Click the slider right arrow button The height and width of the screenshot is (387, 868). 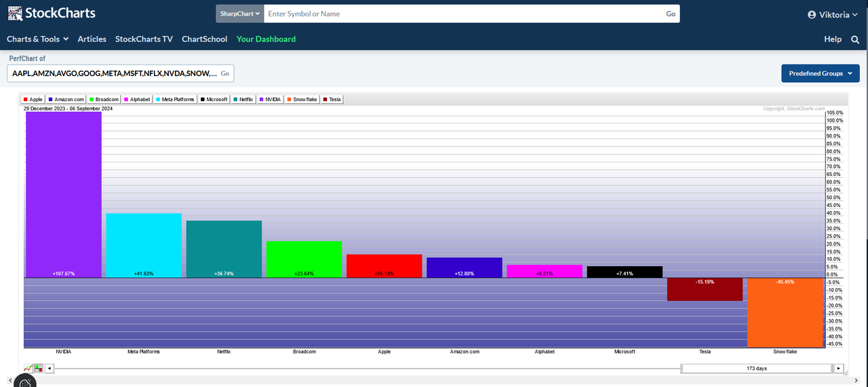pyautogui.click(x=839, y=369)
